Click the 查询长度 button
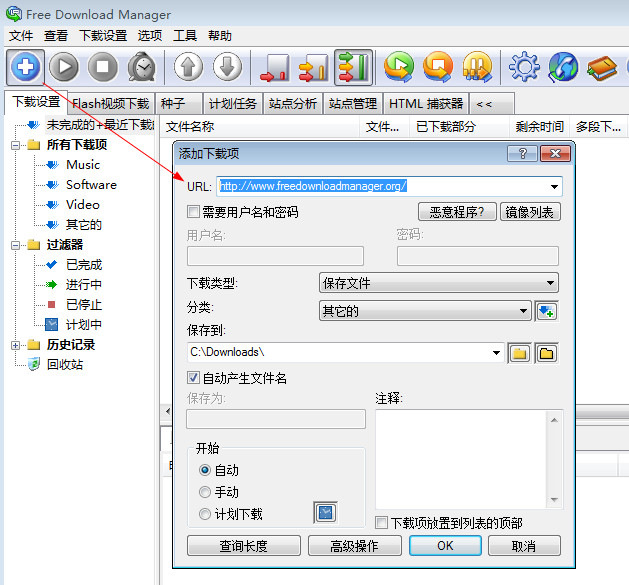This screenshot has width=629, height=585. click(243, 546)
